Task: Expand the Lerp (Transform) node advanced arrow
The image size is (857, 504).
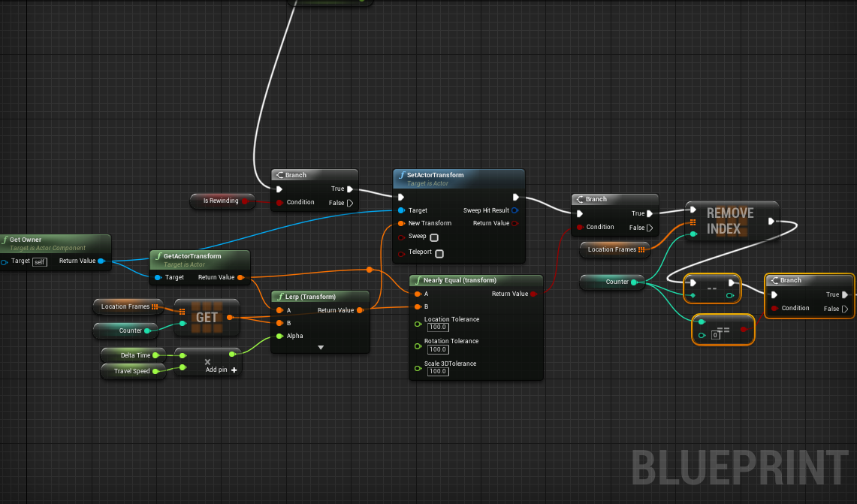Action: coord(321,347)
